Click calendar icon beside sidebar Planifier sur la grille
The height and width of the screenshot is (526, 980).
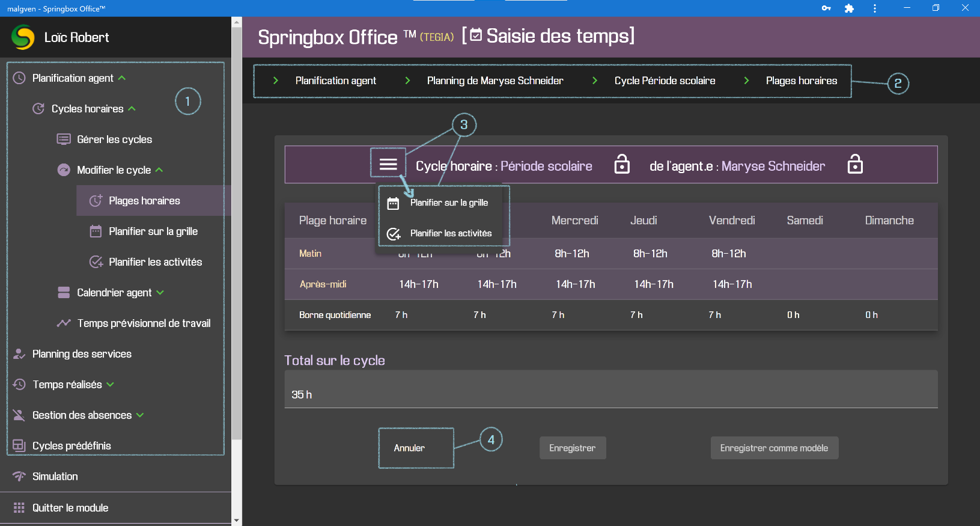[x=96, y=231]
